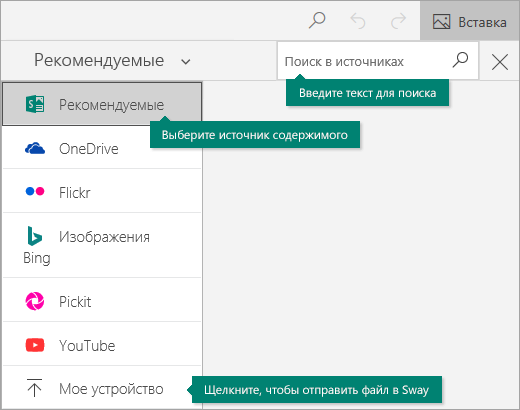Choose Pickit from the sources list
Screen dimensions: 520x410
(102, 300)
